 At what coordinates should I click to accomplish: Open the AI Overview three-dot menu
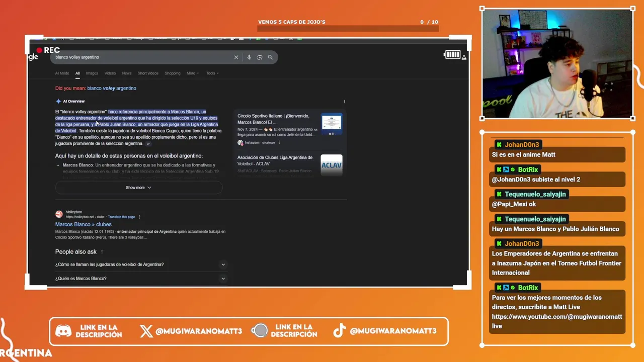coord(344,102)
